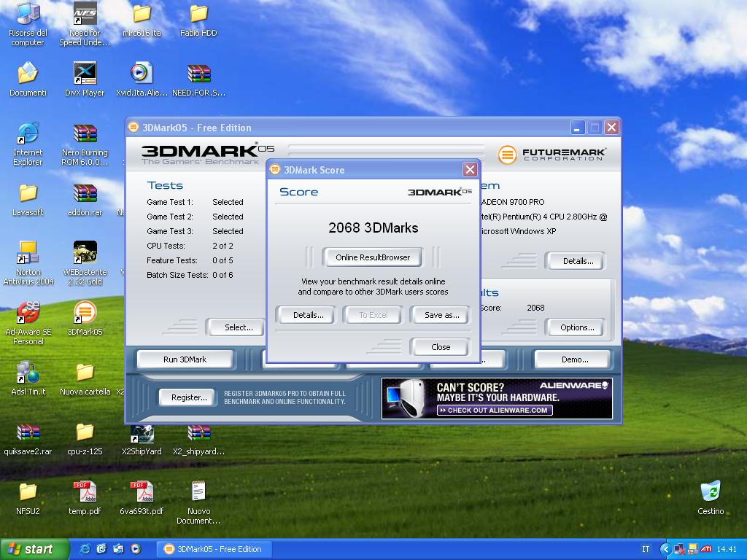Click Alienware advertisement banner

click(x=497, y=399)
